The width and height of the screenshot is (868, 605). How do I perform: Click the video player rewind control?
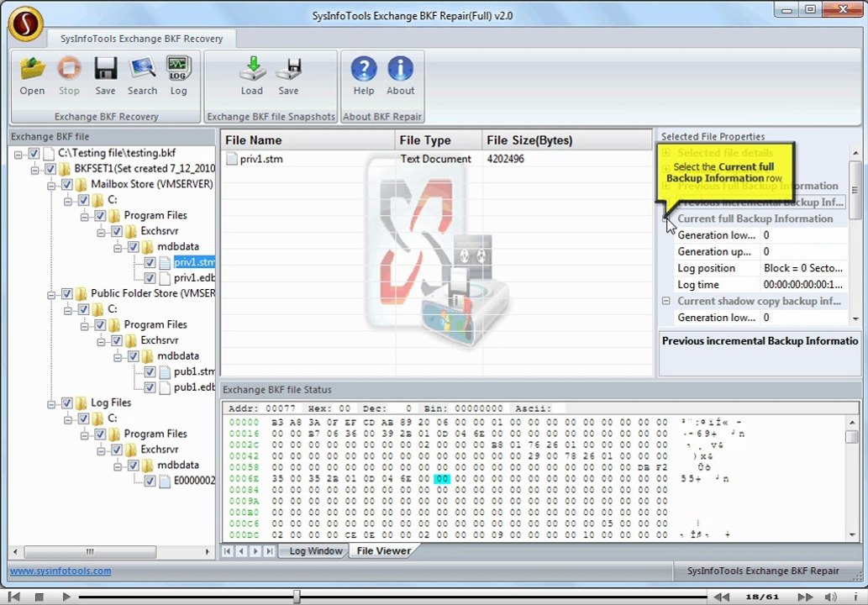721,597
